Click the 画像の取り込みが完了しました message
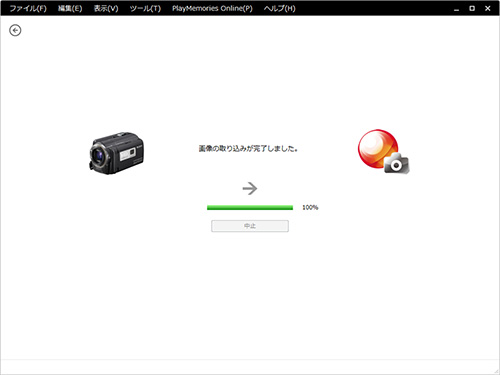 (x=248, y=149)
